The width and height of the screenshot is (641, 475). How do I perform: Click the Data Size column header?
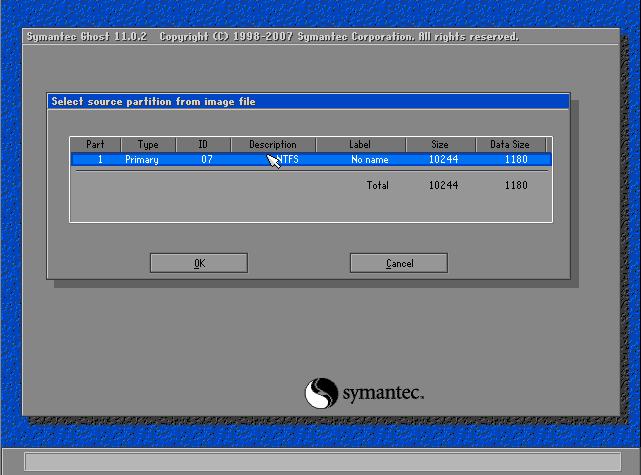pyautogui.click(x=510, y=144)
